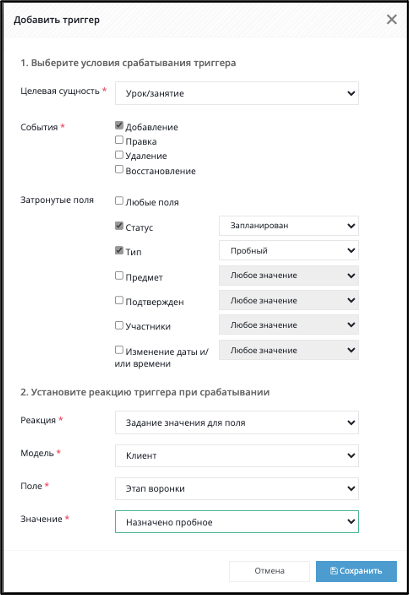
Task: Open the Реакция dropdown list
Action: (x=237, y=422)
